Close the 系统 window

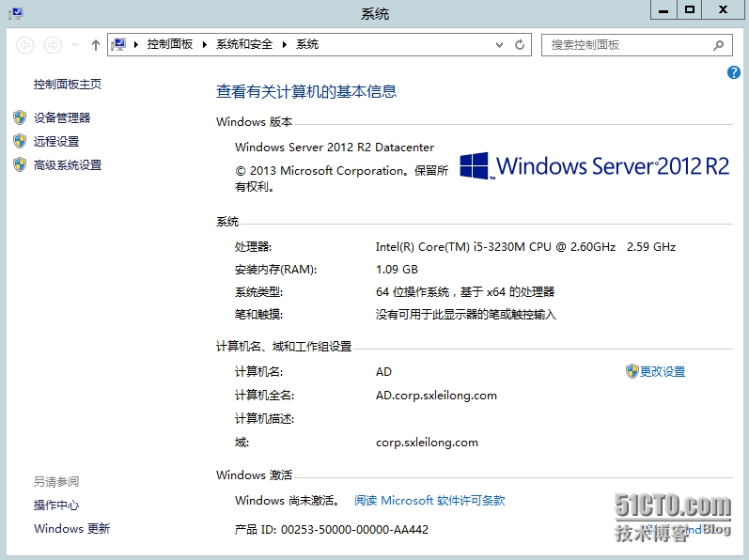724,10
